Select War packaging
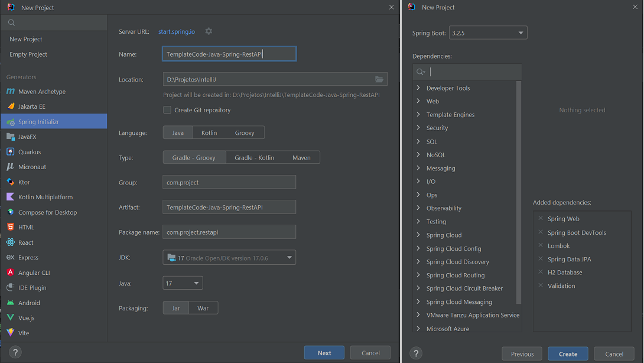Viewport: 644px width, 363px height. pyautogui.click(x=203, y=308)
